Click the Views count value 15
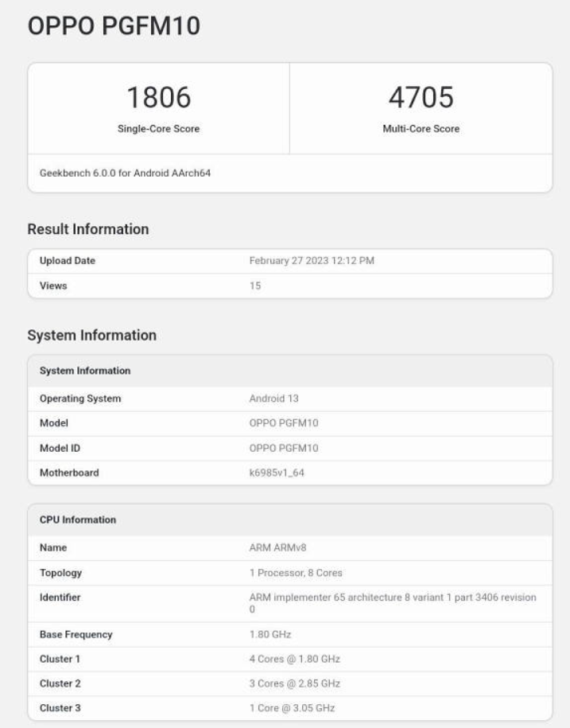The image size is (570, 728). tap(255, 286)
